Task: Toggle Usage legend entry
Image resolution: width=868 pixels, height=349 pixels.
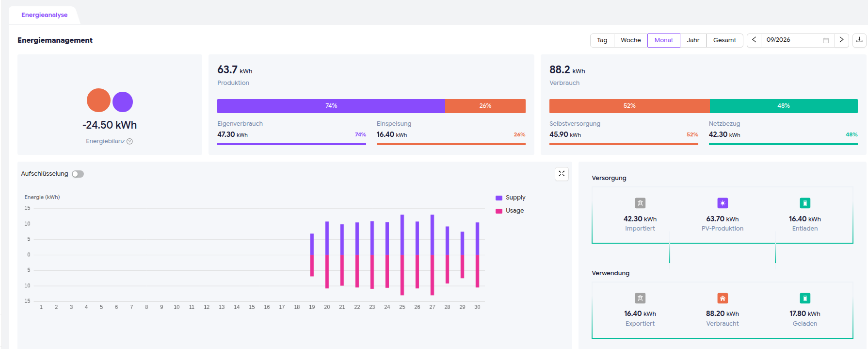Action: click(510, 211)
